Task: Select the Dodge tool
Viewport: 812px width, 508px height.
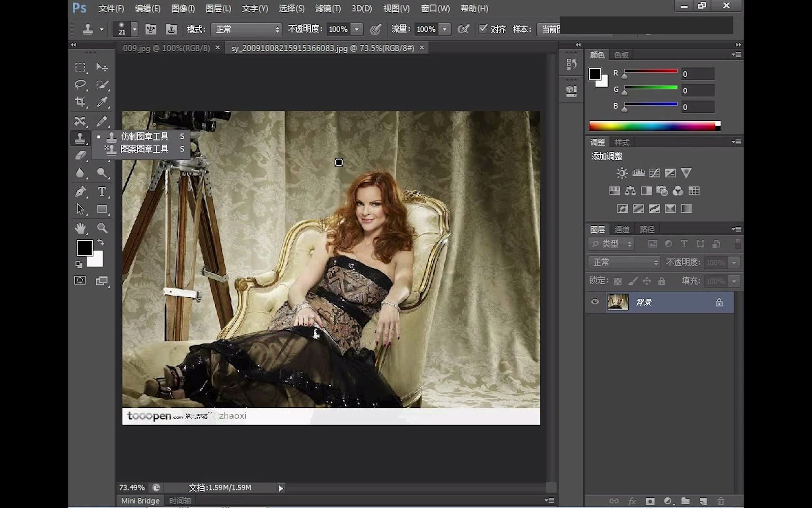Action: (x=102, y=173)
